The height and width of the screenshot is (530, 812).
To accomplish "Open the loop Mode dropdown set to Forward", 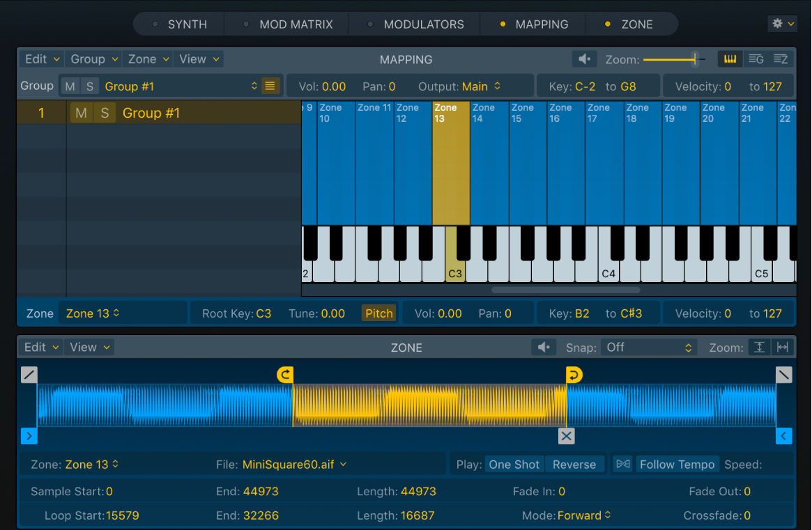I will tap(579, 515).
